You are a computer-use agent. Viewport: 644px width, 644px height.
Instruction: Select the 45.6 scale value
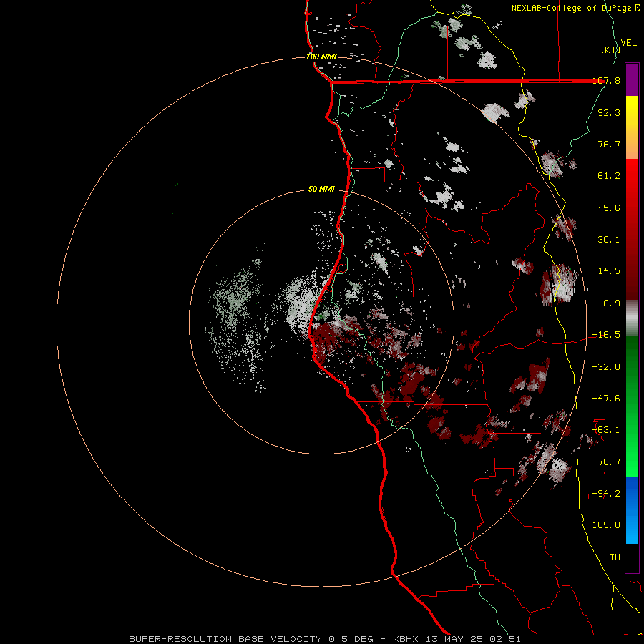(609, 208)
